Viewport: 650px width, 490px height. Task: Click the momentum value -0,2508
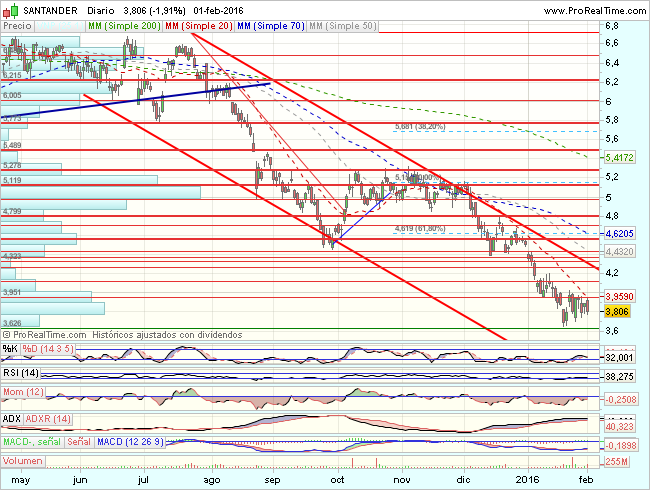coord(620,400)
